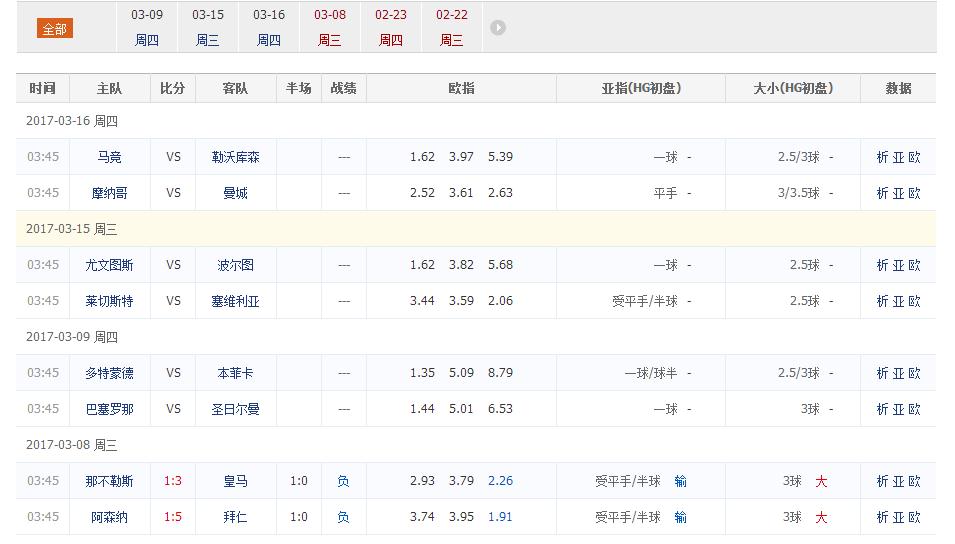This screenshot has height=544, width=955.
Task: Open 亚 link for 多特蒙德 match
Action: click(898, 373)
